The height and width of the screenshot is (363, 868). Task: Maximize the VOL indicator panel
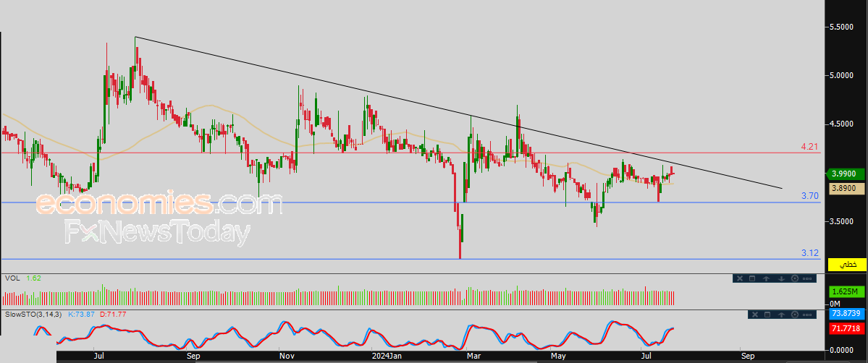pos(752,278)
